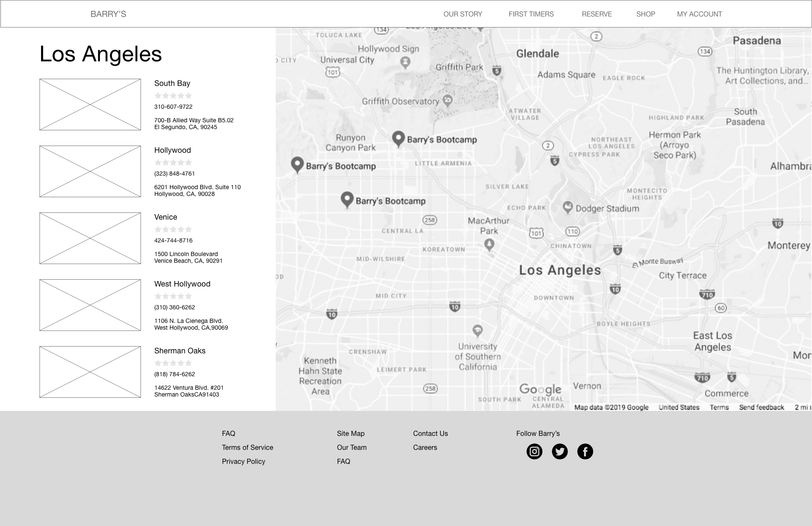Open MY ACCOUNT in the header
The height and width of the screenshot is (526, 812).
pyautogui.click(x=699, y=14)
